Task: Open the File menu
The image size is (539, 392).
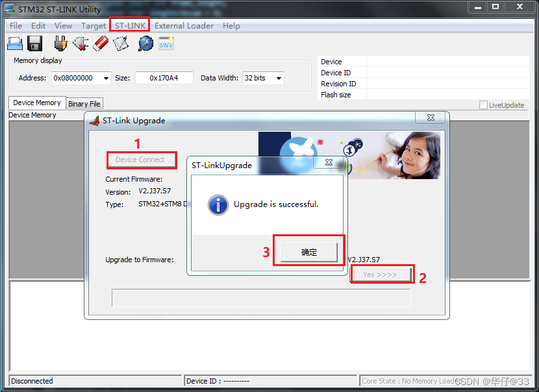Action: tap(16, 26)
